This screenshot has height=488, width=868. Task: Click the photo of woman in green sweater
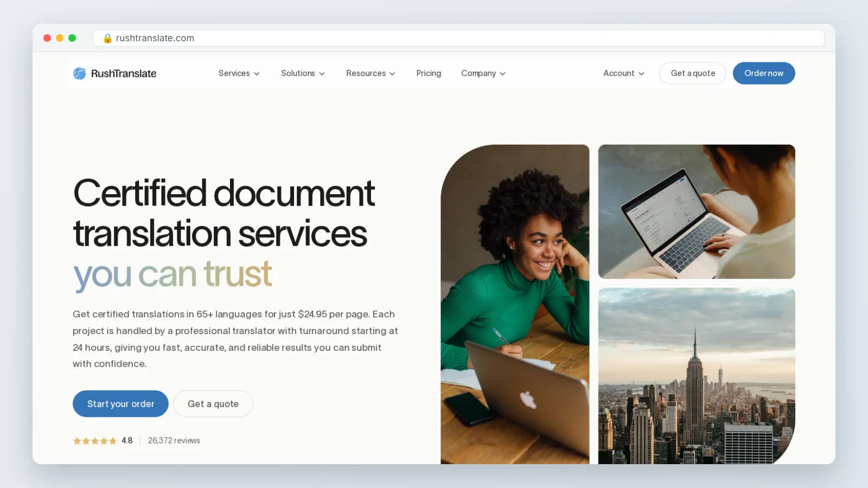point(515,304)
